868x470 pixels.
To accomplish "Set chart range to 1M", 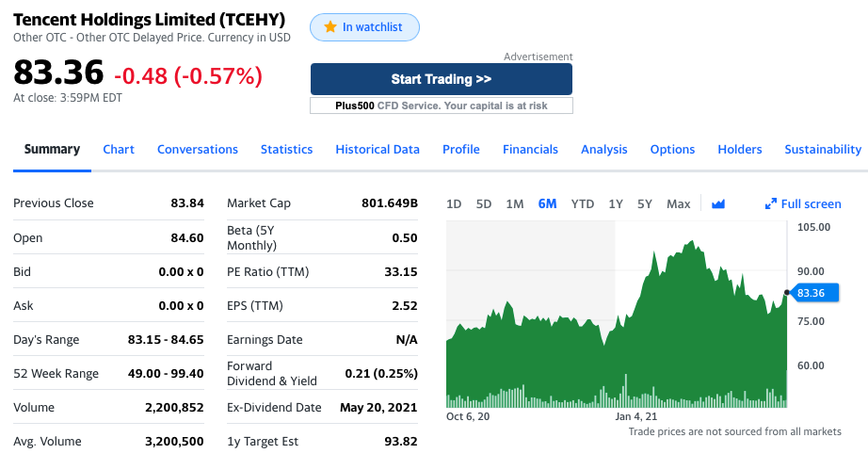I will click(x=515, y=204).
